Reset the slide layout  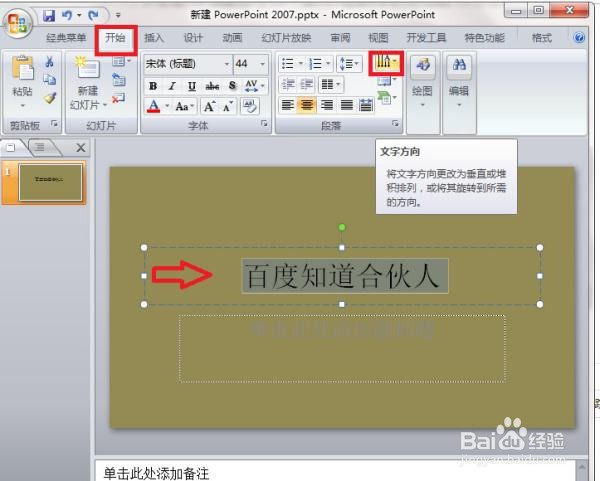pos(119,80)
